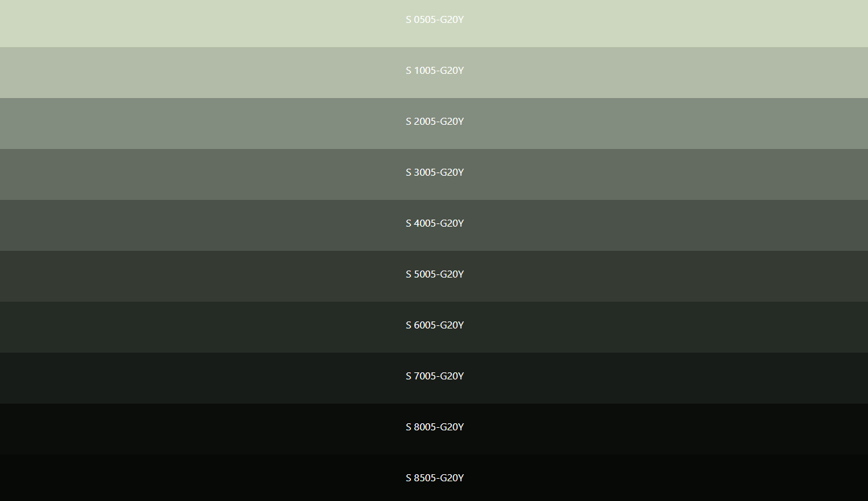Select the "S 7005-G20Y" color code label

[435, 376]
